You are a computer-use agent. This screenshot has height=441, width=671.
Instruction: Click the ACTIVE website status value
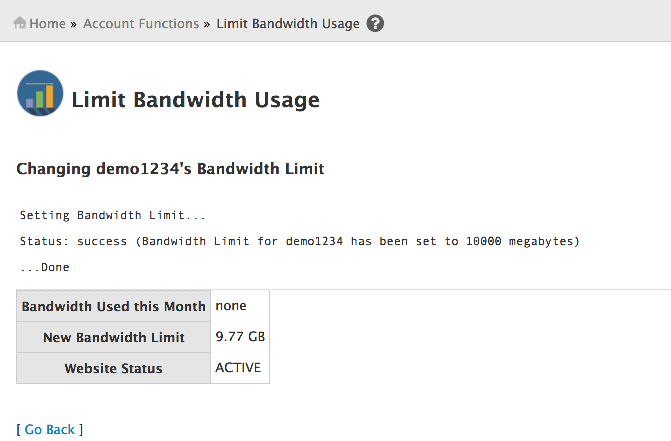point(238,367)
